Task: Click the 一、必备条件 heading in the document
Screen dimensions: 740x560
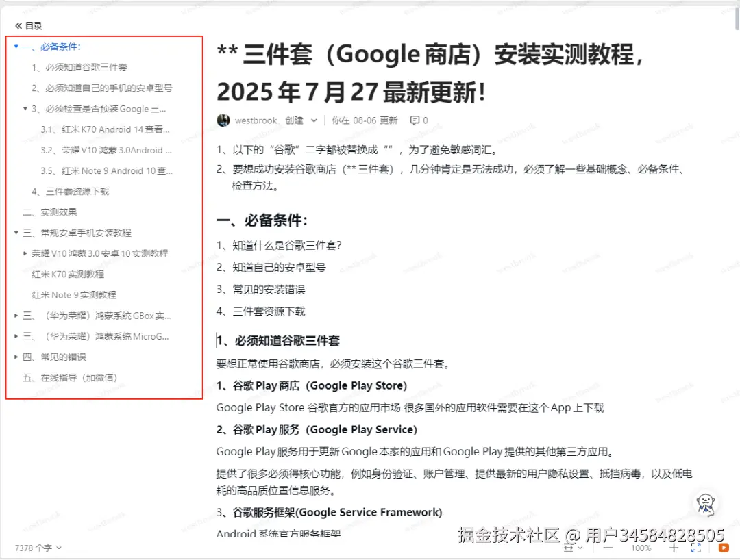Action: (x=262, y=220)
